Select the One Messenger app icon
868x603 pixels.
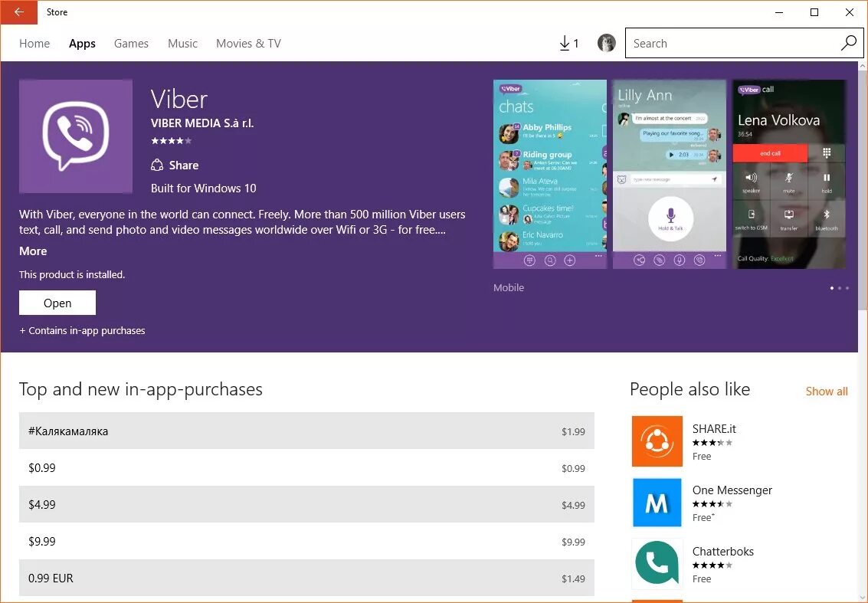[x=656, y=503]
